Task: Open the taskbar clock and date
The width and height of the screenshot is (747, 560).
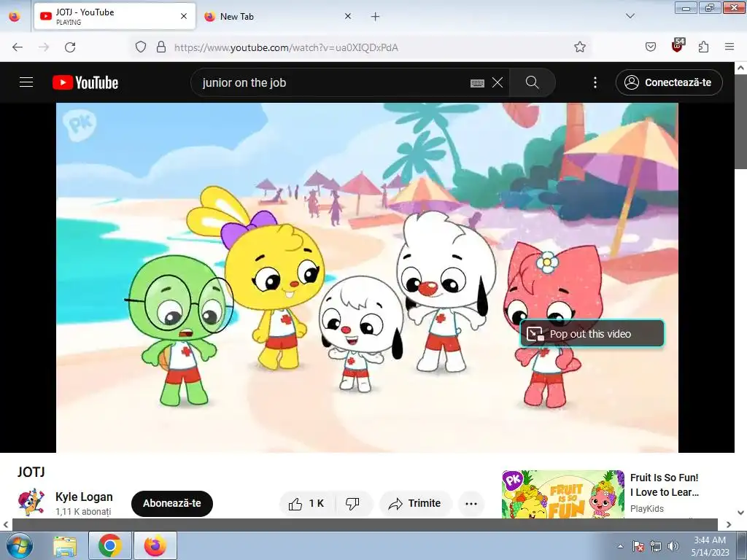Action: tap(711, 546)
